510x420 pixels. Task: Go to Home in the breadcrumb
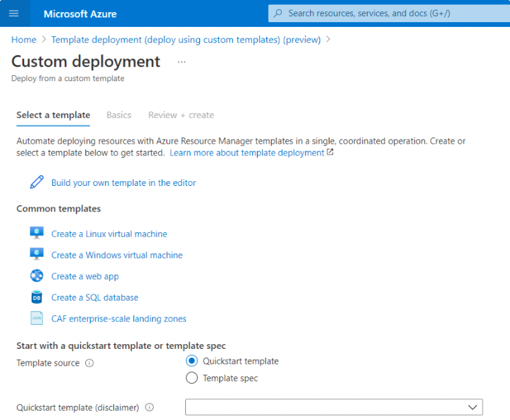click(x=23, y=40)
